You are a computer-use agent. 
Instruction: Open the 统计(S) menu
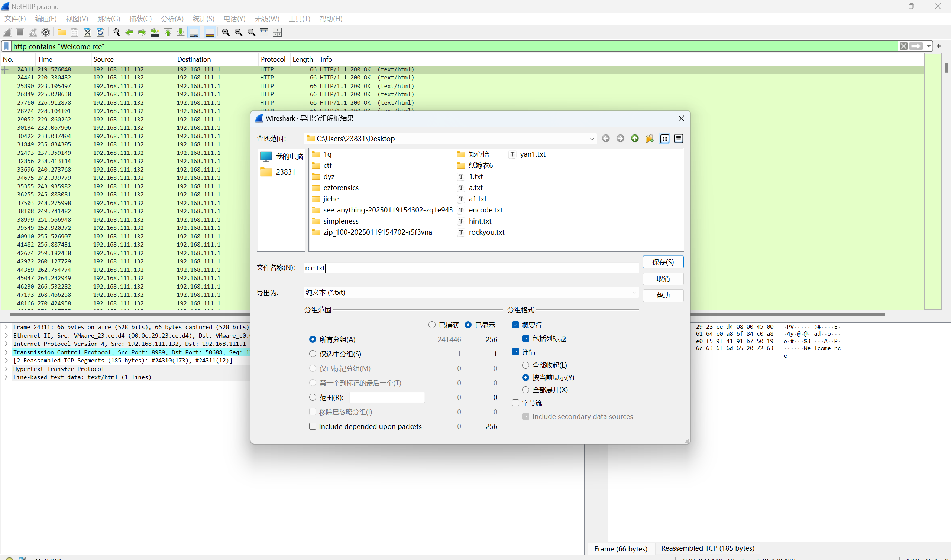[x=204, y=19]
